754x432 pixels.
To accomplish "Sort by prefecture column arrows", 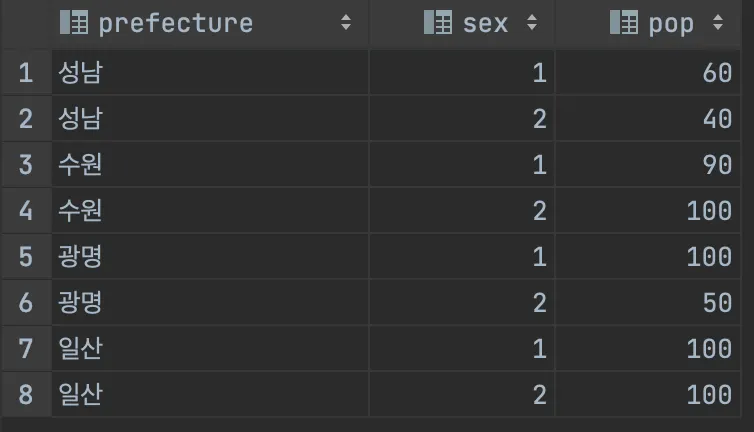I will [346, 23].
